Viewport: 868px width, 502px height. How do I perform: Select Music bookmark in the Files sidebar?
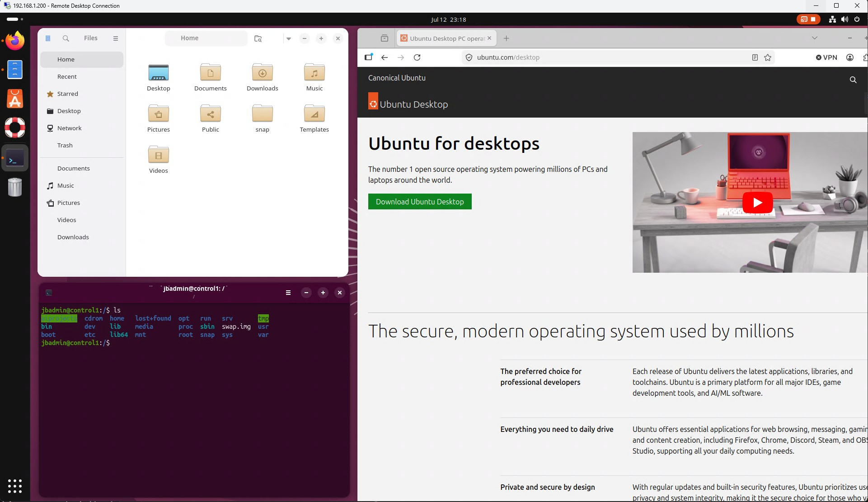pos(82,186)
